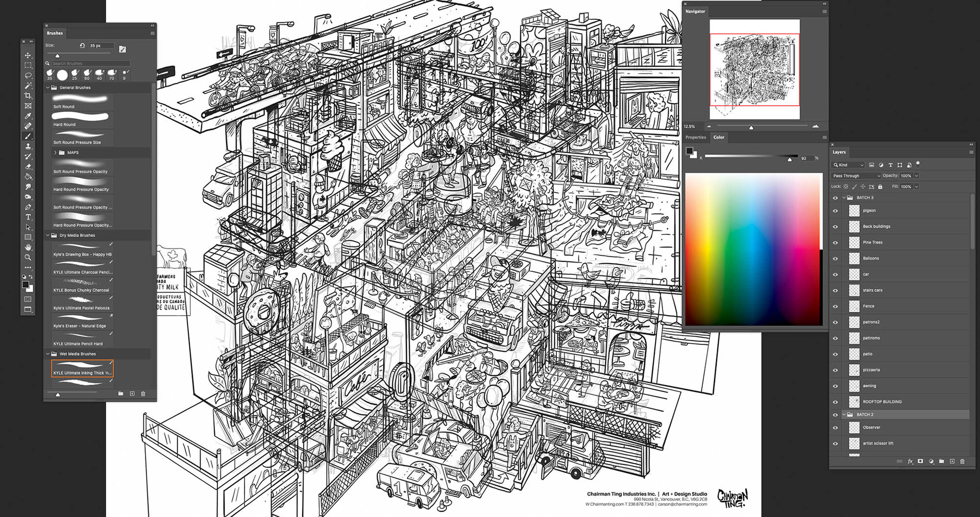Open the Color panel menu
Image resolution: width=980 pixels, height=517 pixels.
(824, 137)
